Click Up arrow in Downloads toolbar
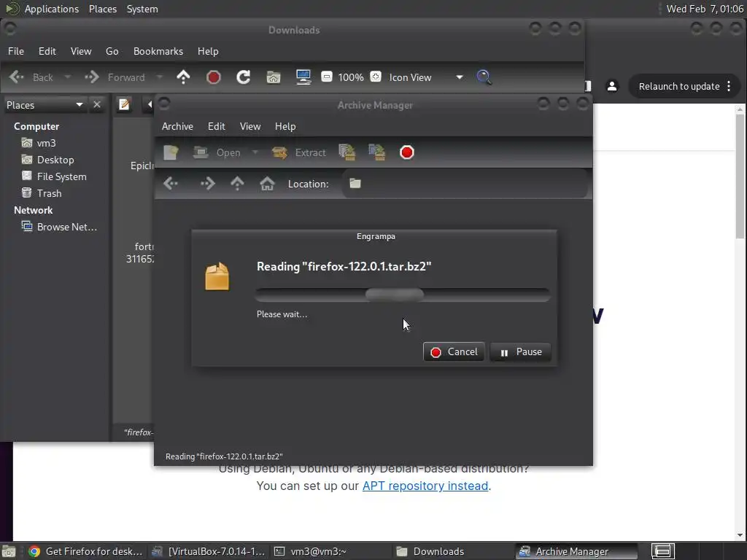Image resolution: width=747 pixels, height=560 pixels. coord(183,77)
